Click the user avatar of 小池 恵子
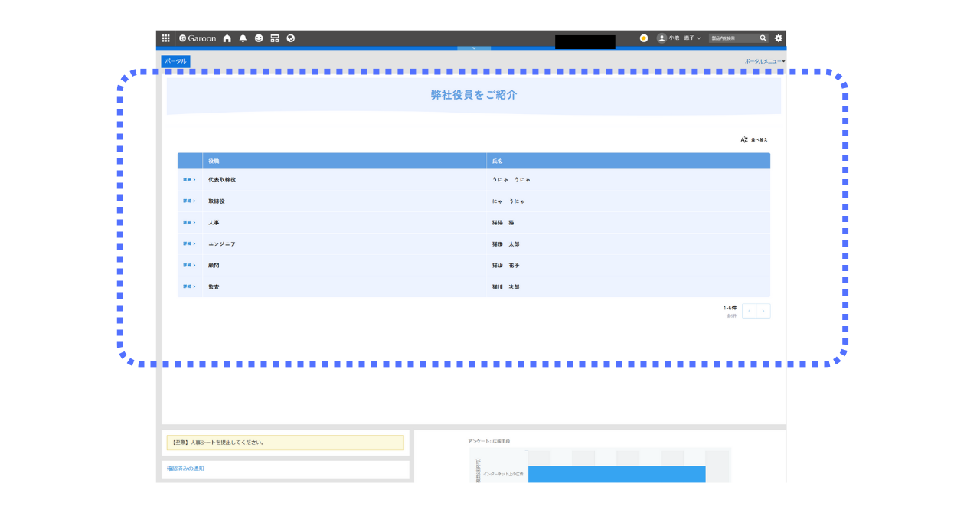 661,38
